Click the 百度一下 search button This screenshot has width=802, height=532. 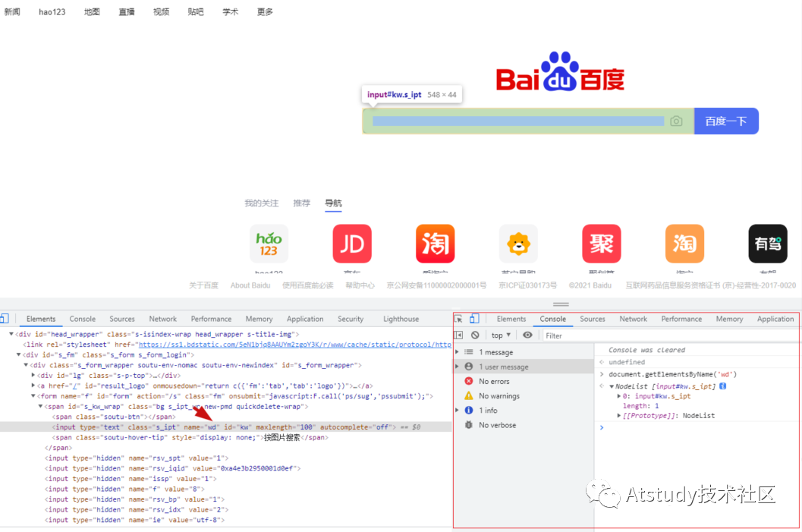click(725, 121)
